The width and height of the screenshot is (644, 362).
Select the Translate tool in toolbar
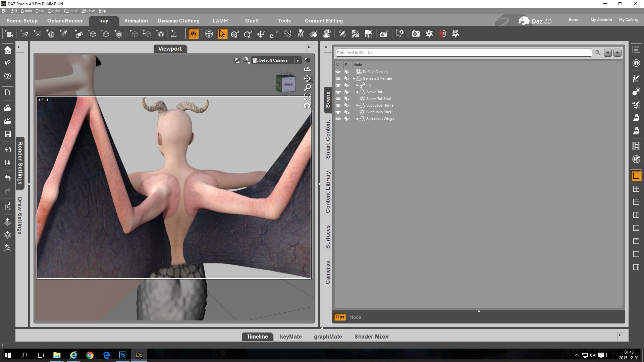coord(261,34)
